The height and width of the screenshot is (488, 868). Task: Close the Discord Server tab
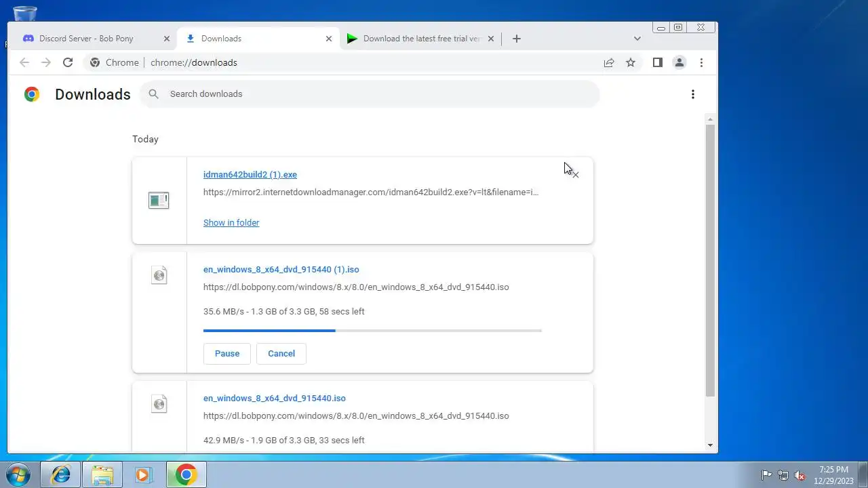pyautogui.click(x=167, y=39)
